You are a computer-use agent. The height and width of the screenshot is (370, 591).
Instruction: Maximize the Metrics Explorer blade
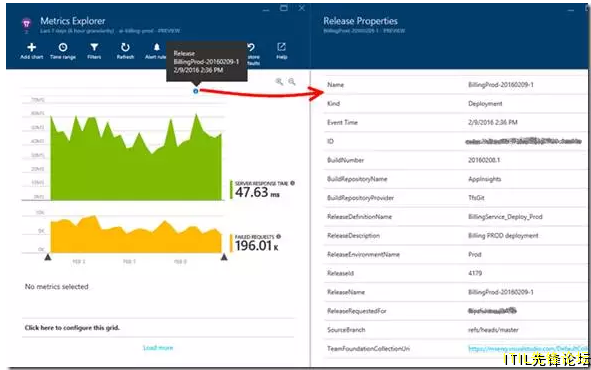tap(284, 8)
